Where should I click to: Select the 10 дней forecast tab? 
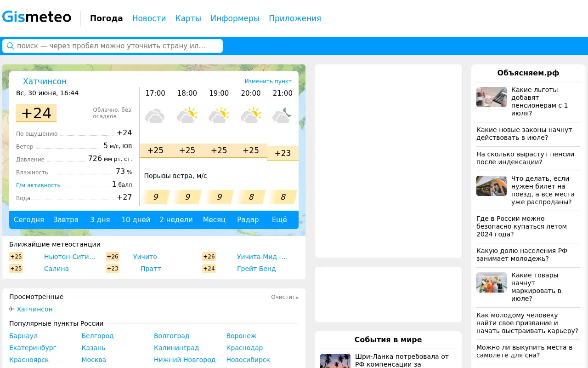pyautogui.click(x=136, y=220)
